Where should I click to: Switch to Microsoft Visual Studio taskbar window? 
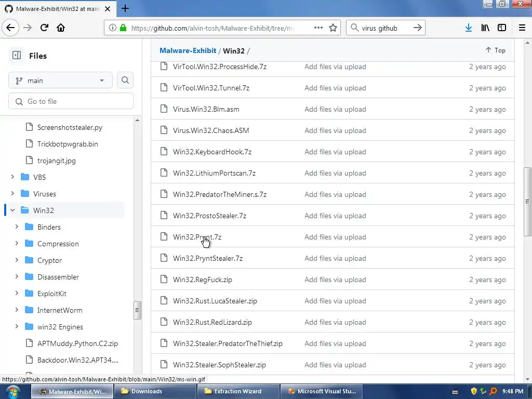[321, 391]
